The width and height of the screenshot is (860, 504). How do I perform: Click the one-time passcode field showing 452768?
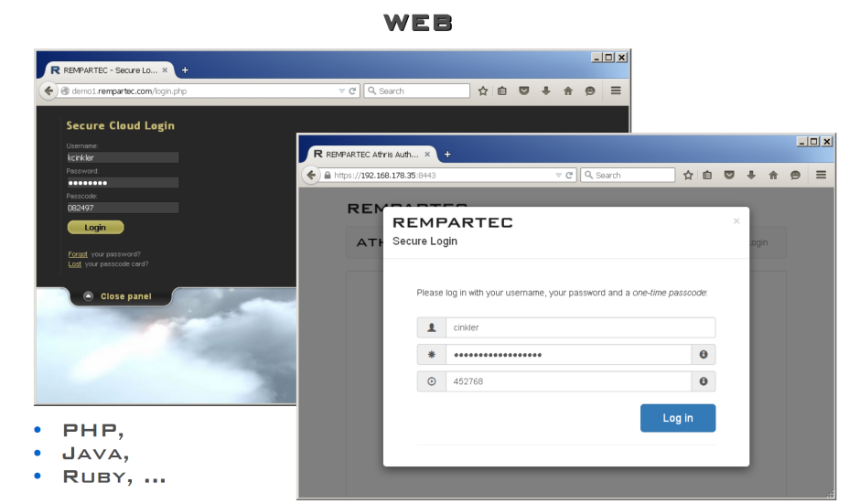coord(568,381)
